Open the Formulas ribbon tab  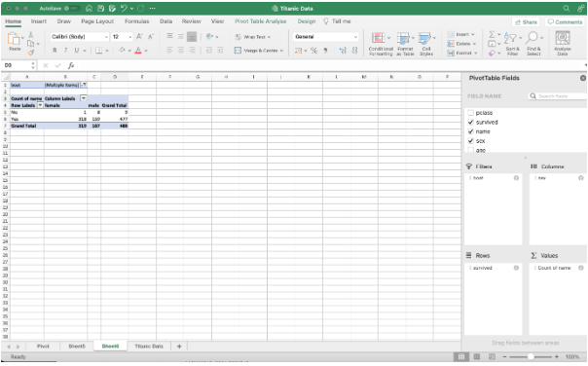point(137,21)
